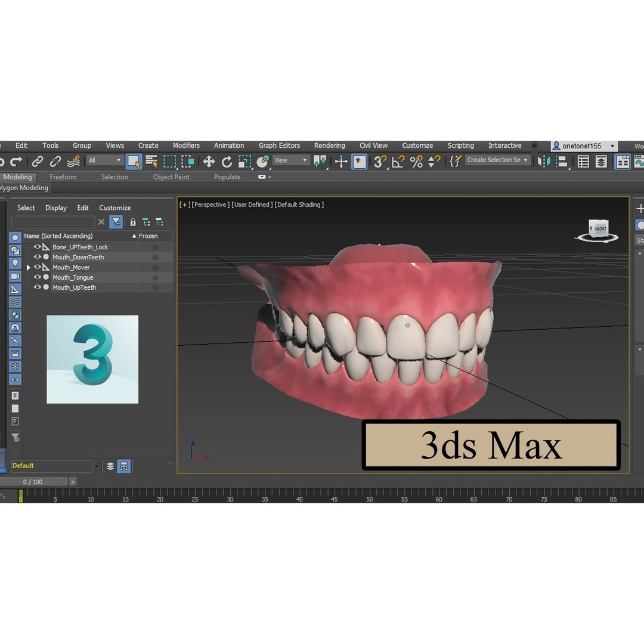This screenshot has width=644, height=644.
Task: Open Scene Explorer's Customize menu
Action: click(x=114, y=208)
